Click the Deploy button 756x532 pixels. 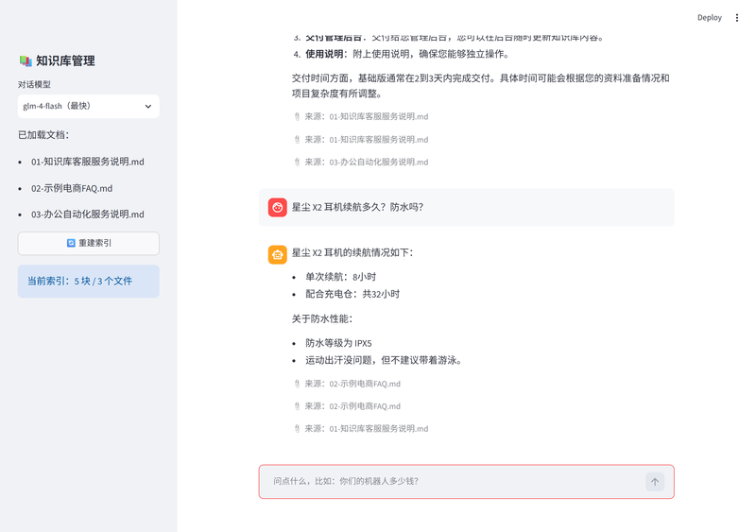pyautogui.click(x=710, y=18)
